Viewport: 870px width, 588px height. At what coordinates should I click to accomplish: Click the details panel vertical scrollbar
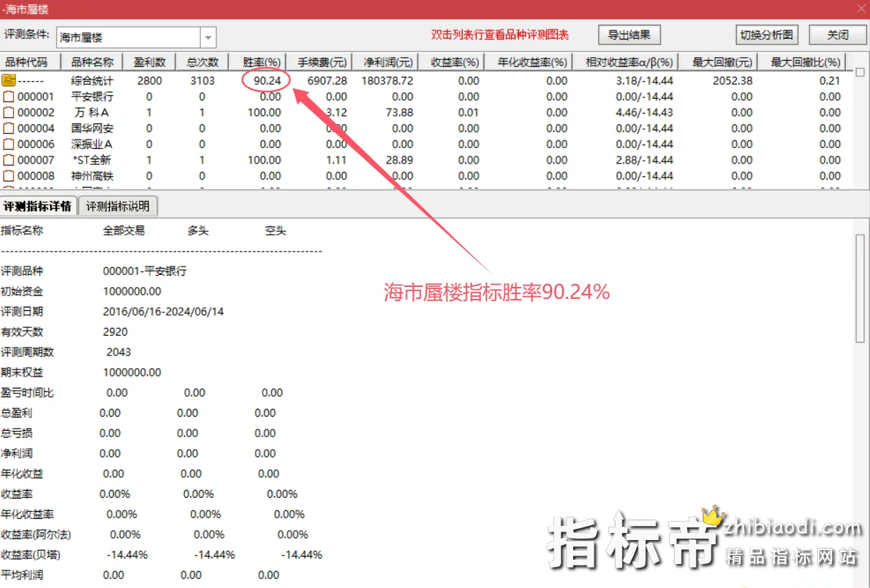(860, 288)
